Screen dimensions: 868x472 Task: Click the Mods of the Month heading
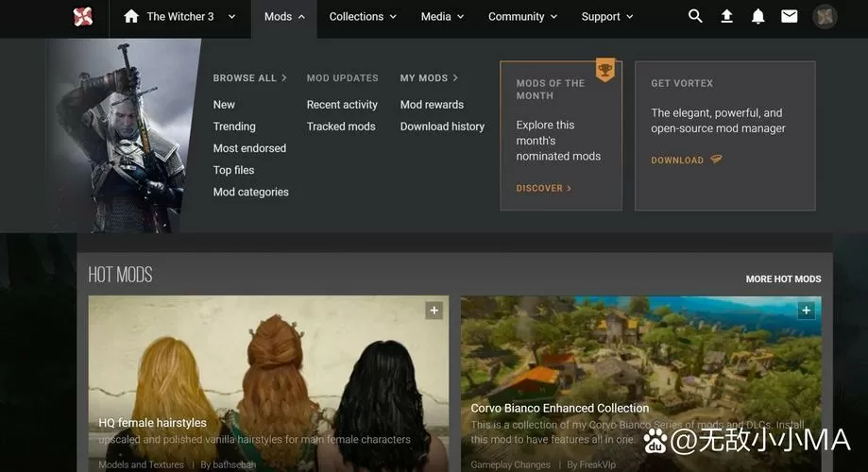point(551,89)
